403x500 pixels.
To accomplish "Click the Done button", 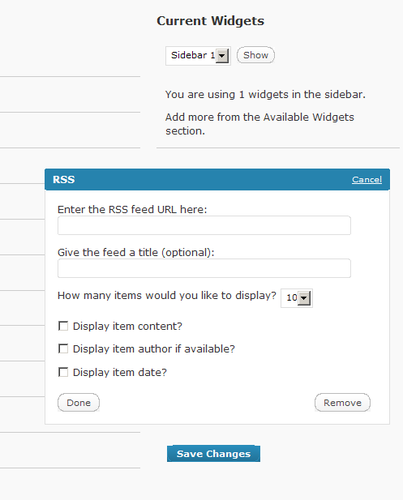I will tap(79, 403).
